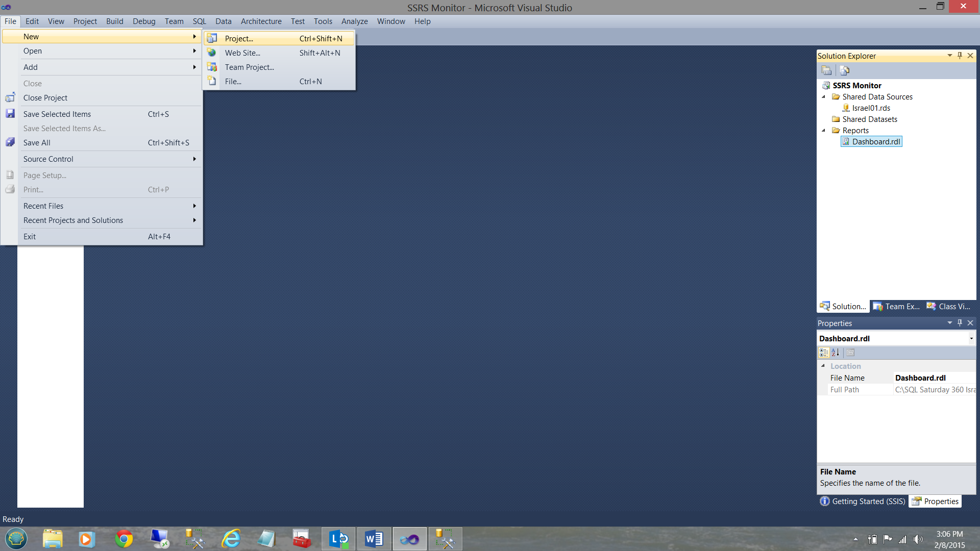Switch to the Team Explorer tab
The image size is (980, 551).
(x=897, y=307)
